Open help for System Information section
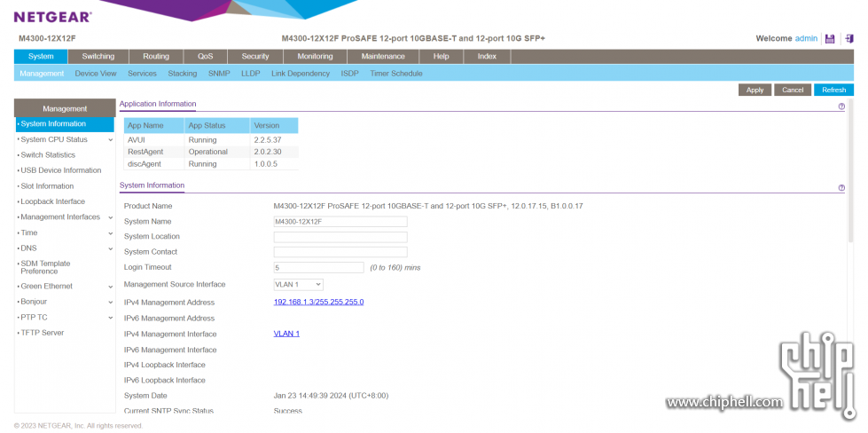Screen dimensions: 868x433 pos(841,188)
